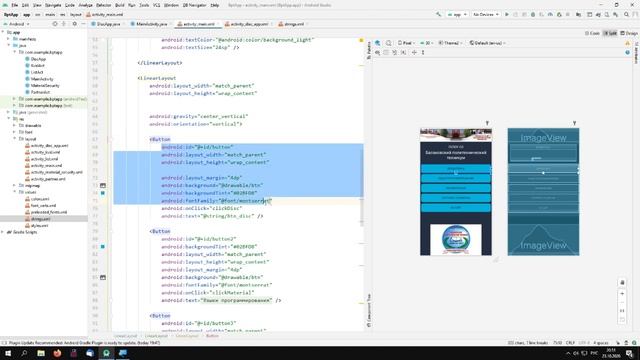Click the project panel locate target icon
Viewport: 640px width, 360px height.
[55, 24]
